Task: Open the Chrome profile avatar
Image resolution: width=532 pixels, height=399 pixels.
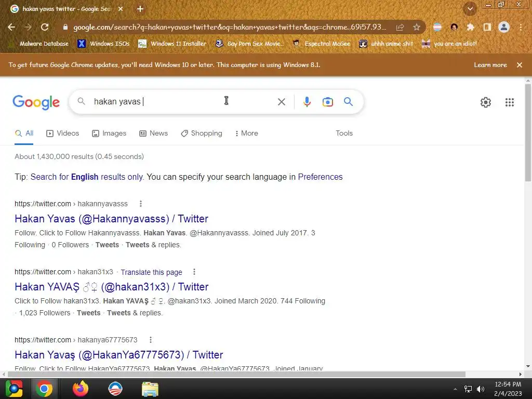Action: click(504, 27)
